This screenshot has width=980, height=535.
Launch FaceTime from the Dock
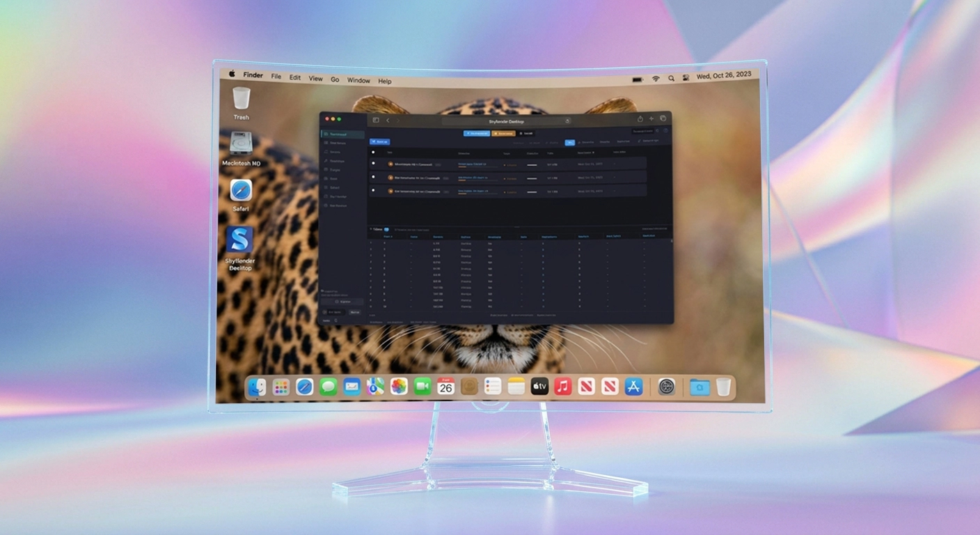[422, 387]
